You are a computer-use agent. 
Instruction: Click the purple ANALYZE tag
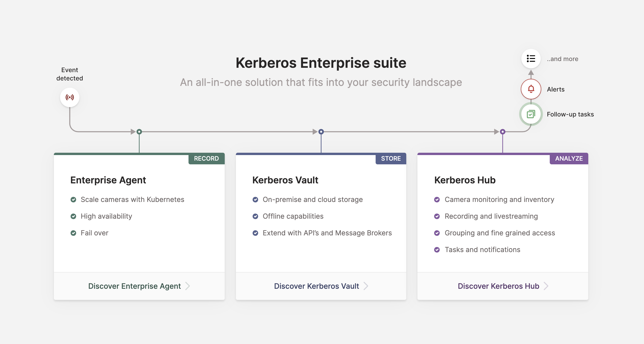[569, 159]
